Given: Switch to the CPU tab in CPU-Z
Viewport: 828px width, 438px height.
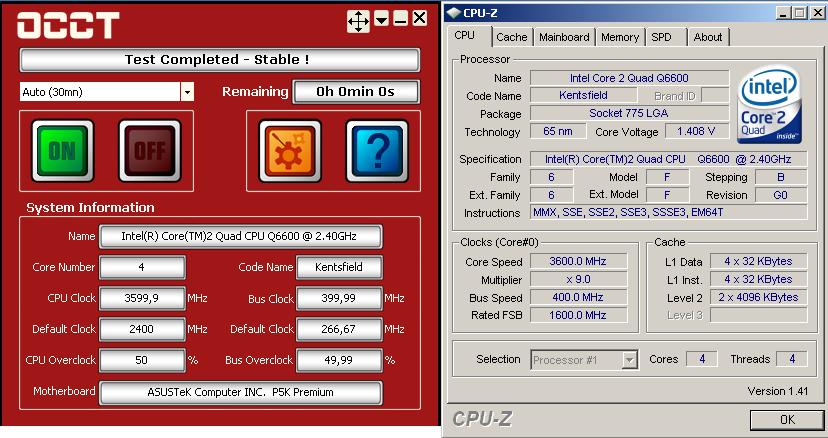Looking at the screenshot, I should [x=464, y=35].
